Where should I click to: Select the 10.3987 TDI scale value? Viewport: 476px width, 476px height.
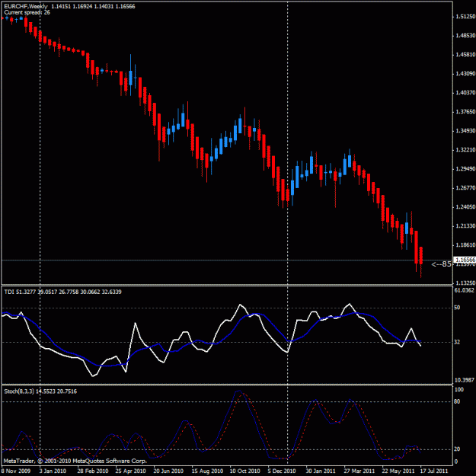point(464,380)
